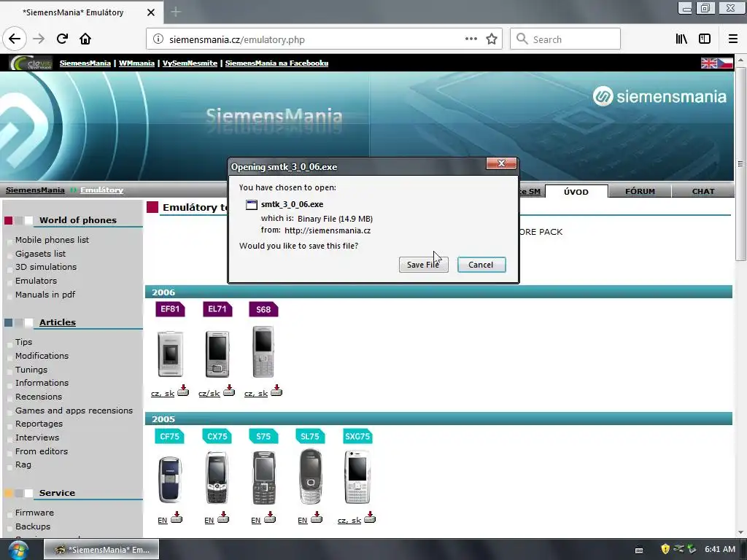Screen dimensions: 747x560
Task: Open SiemensMania na Facebooku link
Action: tap(276, 63)
